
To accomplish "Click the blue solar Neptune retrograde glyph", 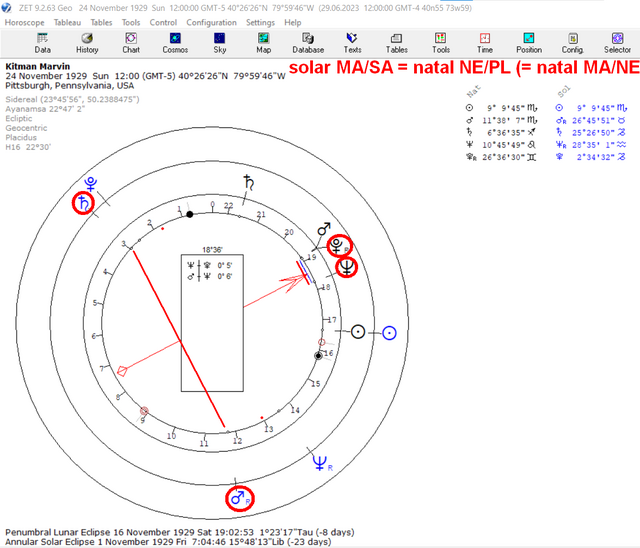I will coord(322,463).
